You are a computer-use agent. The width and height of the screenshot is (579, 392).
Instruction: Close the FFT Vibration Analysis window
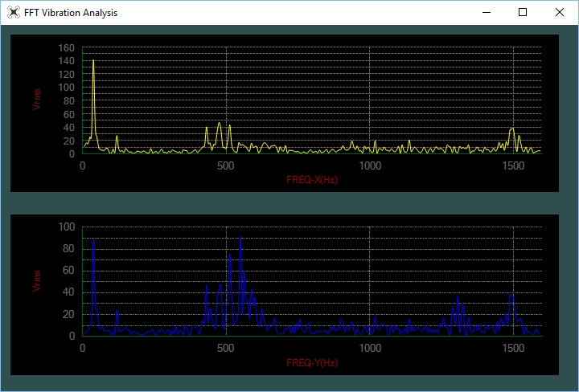560,12
